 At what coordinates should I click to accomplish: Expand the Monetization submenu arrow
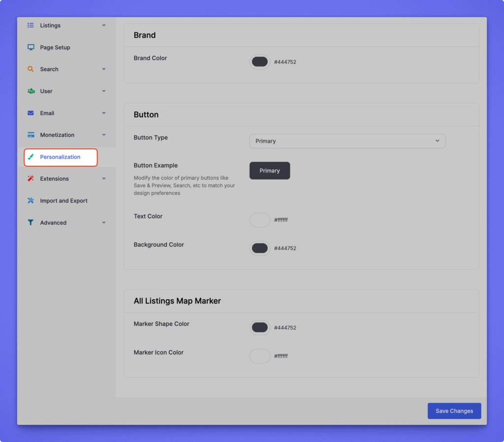(x=104, y=135)
